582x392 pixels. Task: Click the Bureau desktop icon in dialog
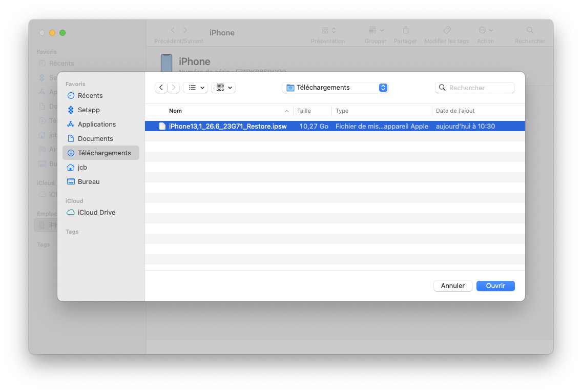click(x=71, y=181)
